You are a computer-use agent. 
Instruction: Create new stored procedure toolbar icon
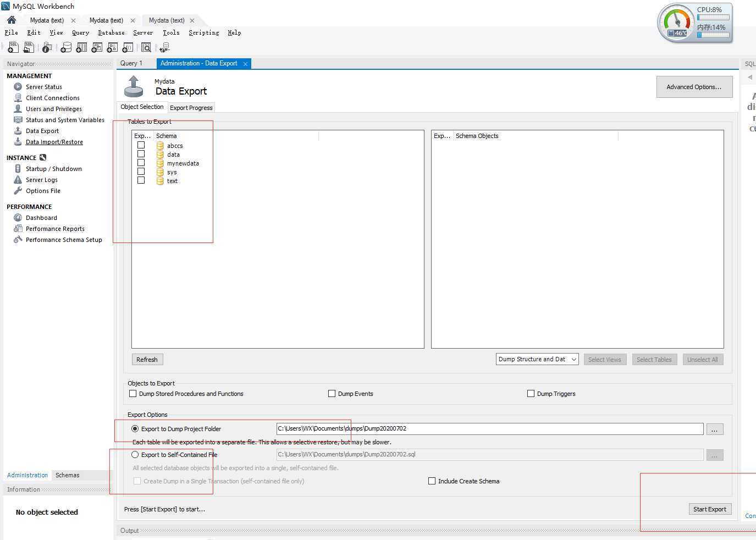[x=112, y=48]
